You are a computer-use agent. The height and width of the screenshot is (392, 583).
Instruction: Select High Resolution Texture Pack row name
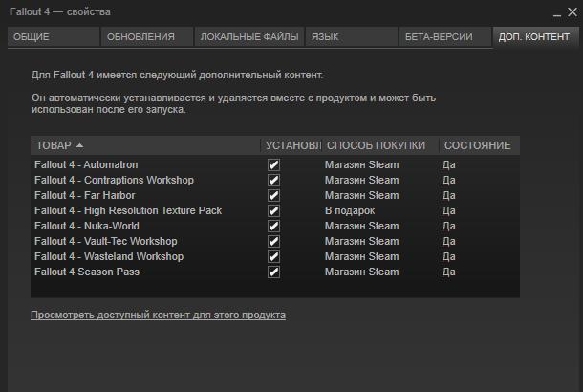click(x=128, y=211)
